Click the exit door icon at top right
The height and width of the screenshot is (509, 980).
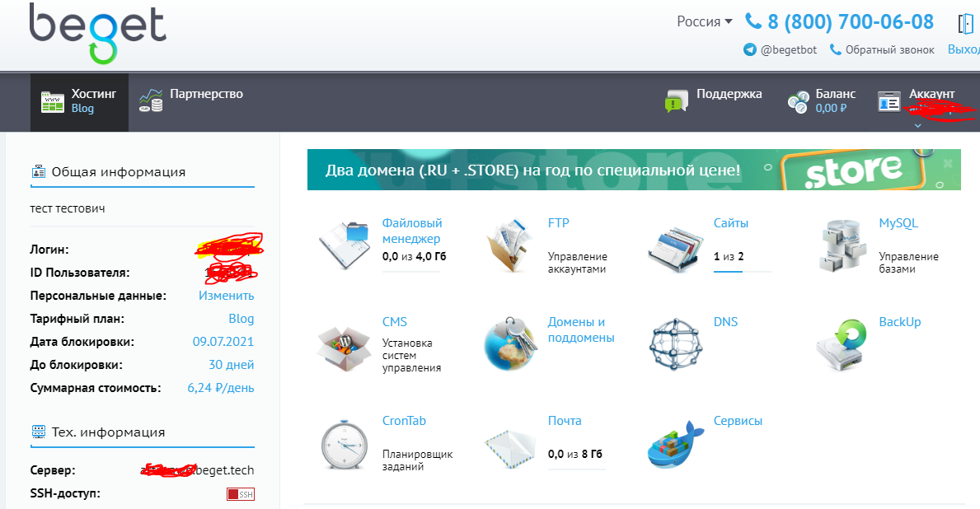click(966, 23)
